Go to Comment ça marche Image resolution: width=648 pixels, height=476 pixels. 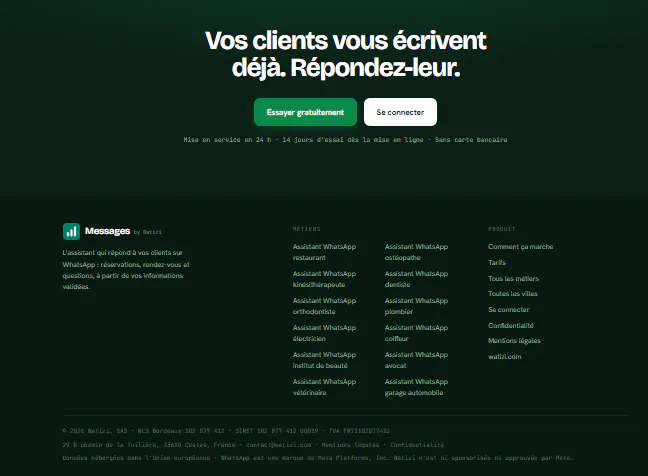click(x=520, y=247)
